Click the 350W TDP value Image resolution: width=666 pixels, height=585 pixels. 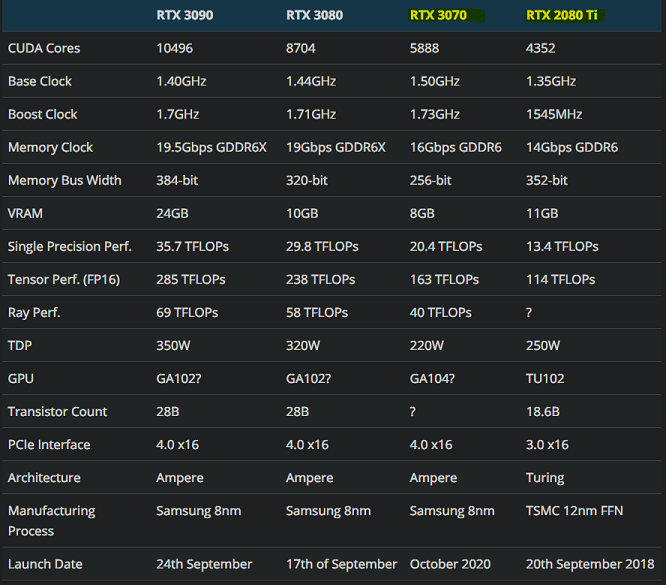173,345
